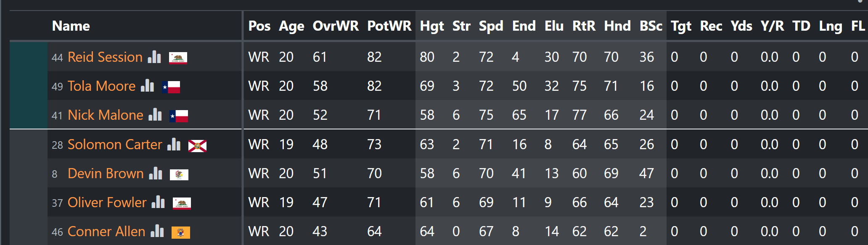This screenshot has height=245, width=868.
Task: Open Conner Allen player profile
Action: point(106,231)
